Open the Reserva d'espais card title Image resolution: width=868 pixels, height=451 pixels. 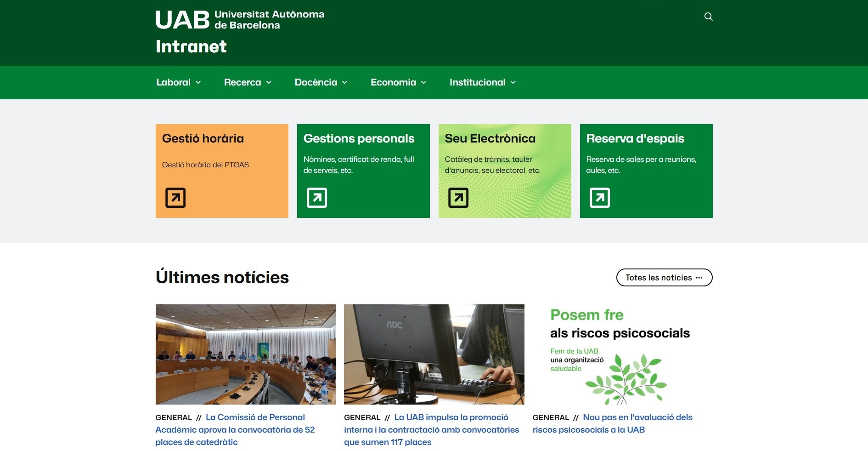[635, 138]
